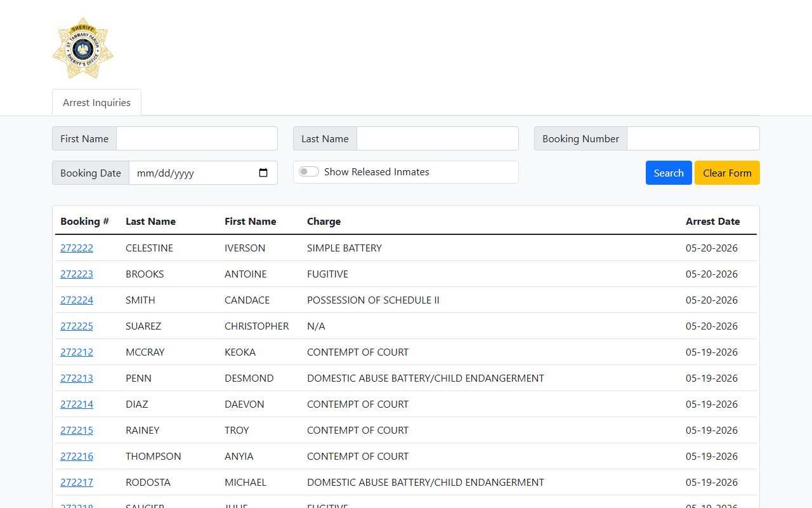Toggle the Show Released Inmates switch

point(309,171)
